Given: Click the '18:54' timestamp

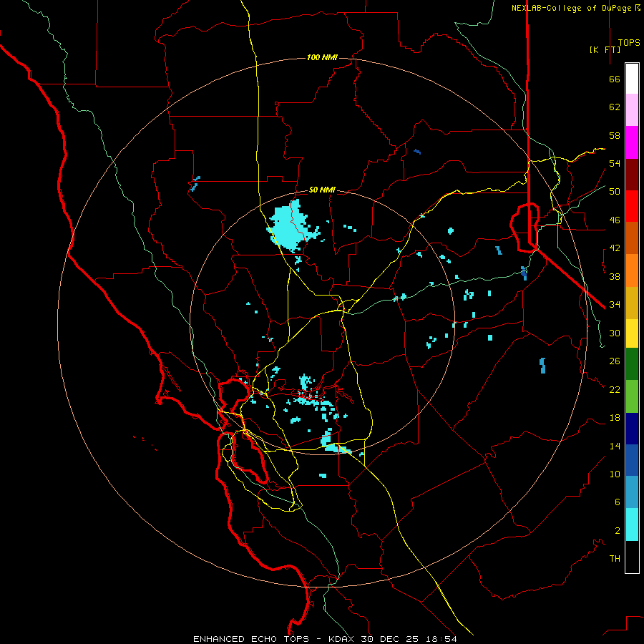Looking at the screenshot, I should [x=440, y=639].
